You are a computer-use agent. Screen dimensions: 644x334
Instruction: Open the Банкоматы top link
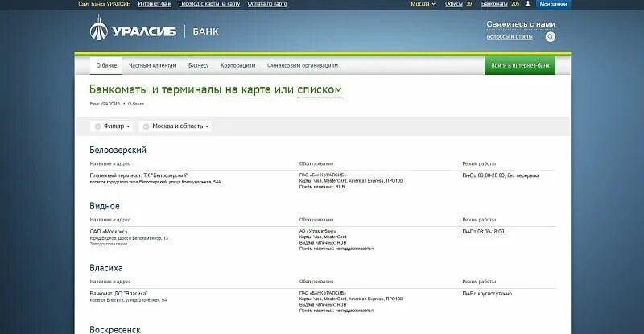coord(494,4)
